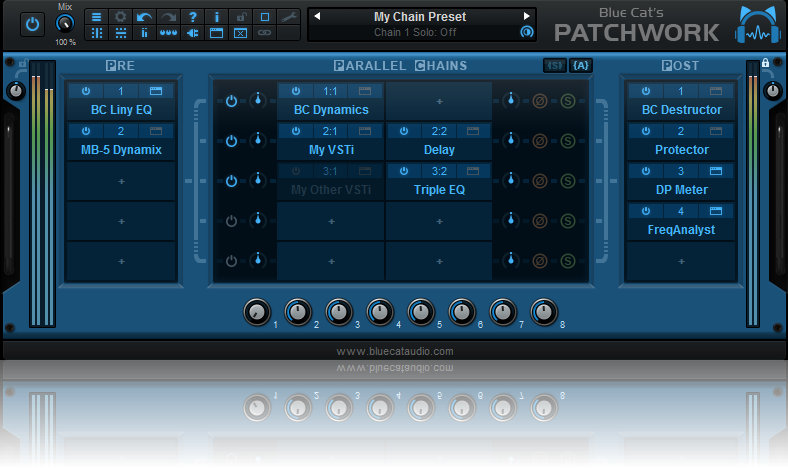Open the BC Liny EQ editor window icon
Image resolution: width=788 pixels, height=468 pixels.
[156, 91]
